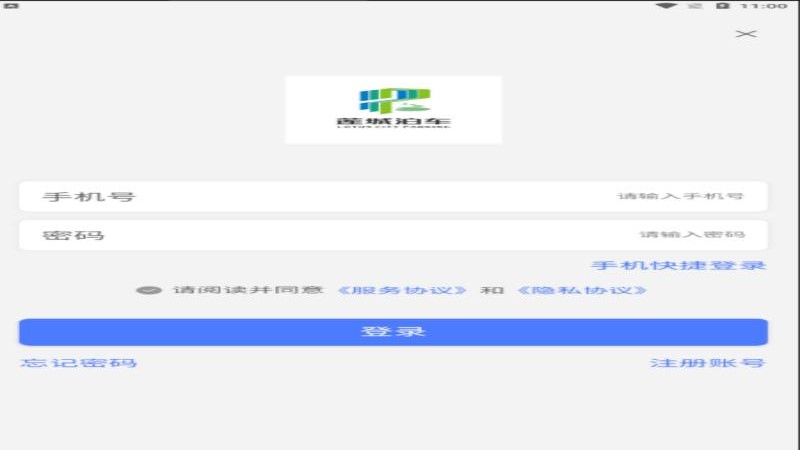Click the battery icon in status bar

723,6
